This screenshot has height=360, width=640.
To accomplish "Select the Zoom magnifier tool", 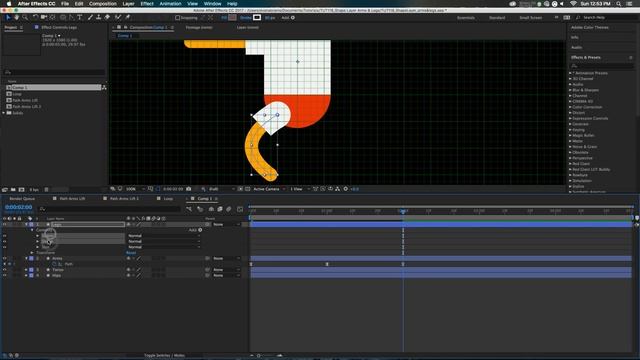I will pyautogui.click(x=25, y=18).
